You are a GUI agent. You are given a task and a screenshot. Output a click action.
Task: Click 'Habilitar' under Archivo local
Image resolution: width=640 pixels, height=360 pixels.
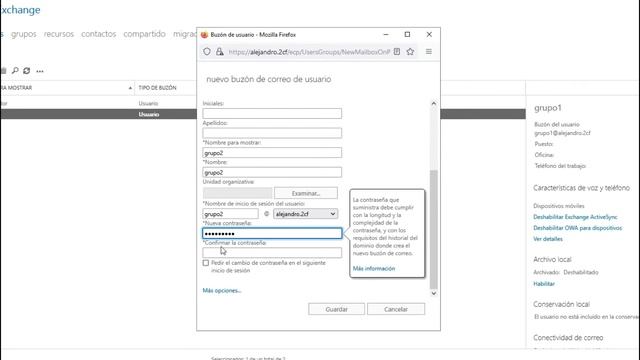[544, 284]
